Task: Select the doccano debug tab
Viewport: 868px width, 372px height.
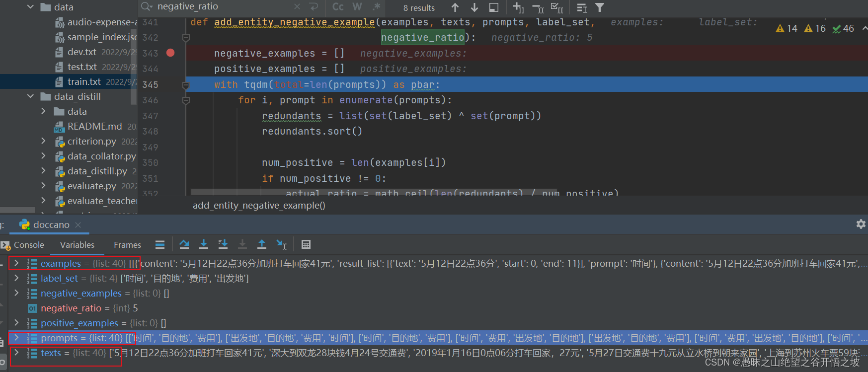Action: pos(51,224)
